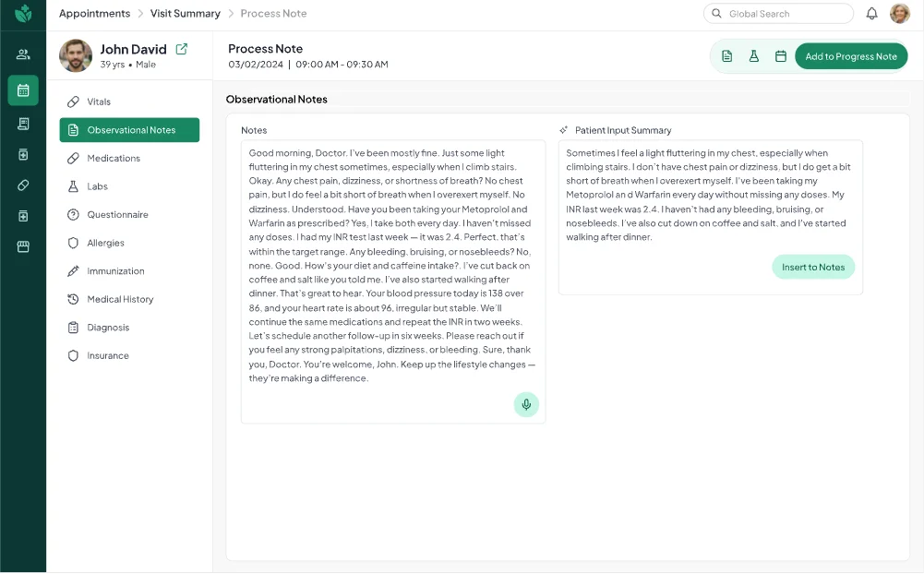Click John David's profile photo

(x=76, y=55)
